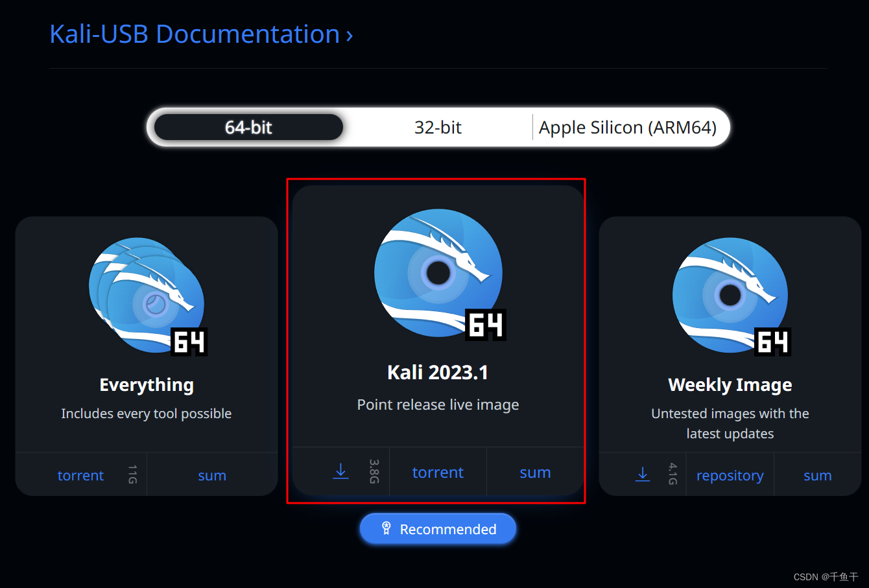Click the Kali 2023.1 direct download arrow icon
This screenshot has width=869, height=588.
(340, 471)
